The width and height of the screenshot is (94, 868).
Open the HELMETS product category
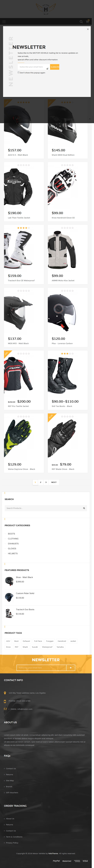click(x=13, y=553)
